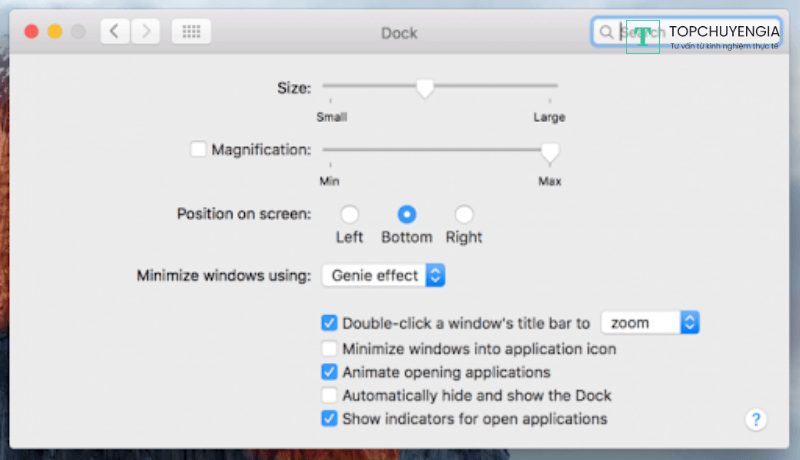Enable the Magnification checkbox
This screenshot has width=800, height=460.
[198, 149]
